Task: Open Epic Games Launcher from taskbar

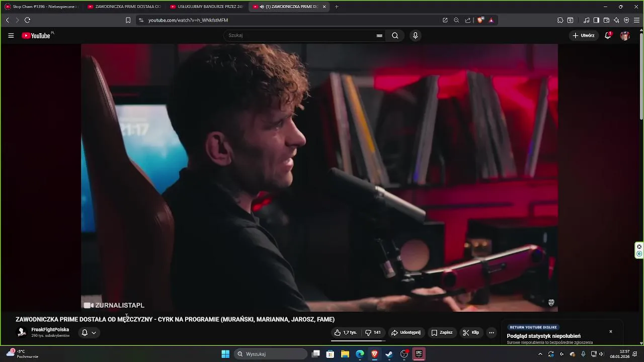Action: (x=419, y=354)
